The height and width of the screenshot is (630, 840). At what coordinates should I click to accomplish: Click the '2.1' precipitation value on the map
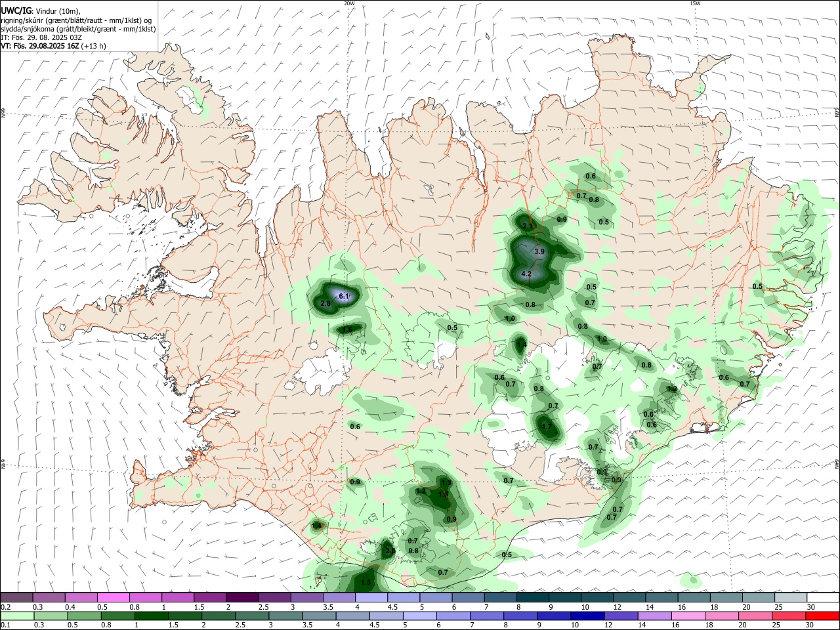click(528, 226)
